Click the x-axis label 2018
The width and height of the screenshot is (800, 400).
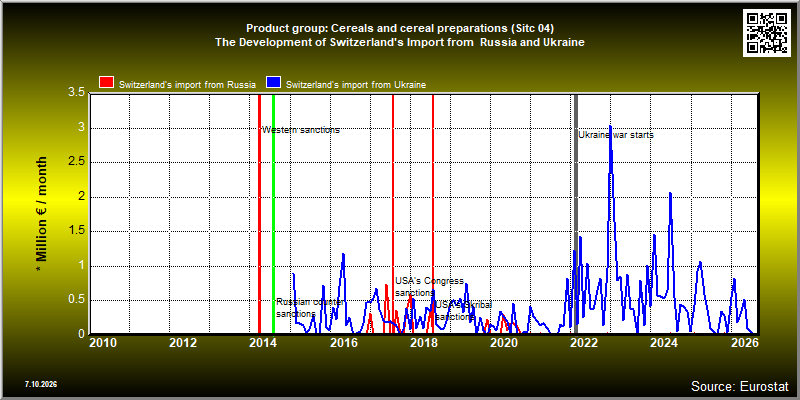coord(423,343)
